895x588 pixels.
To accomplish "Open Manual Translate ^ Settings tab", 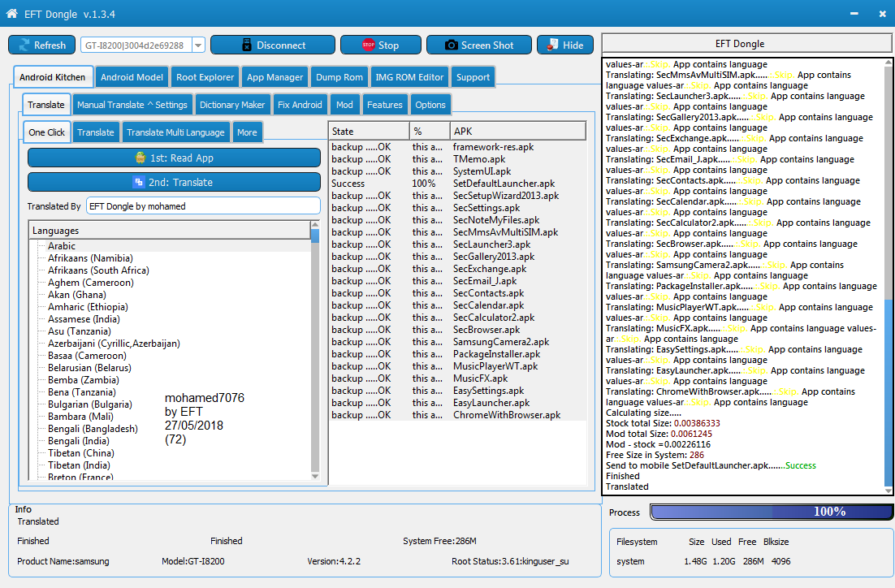I will click(132, 105).
